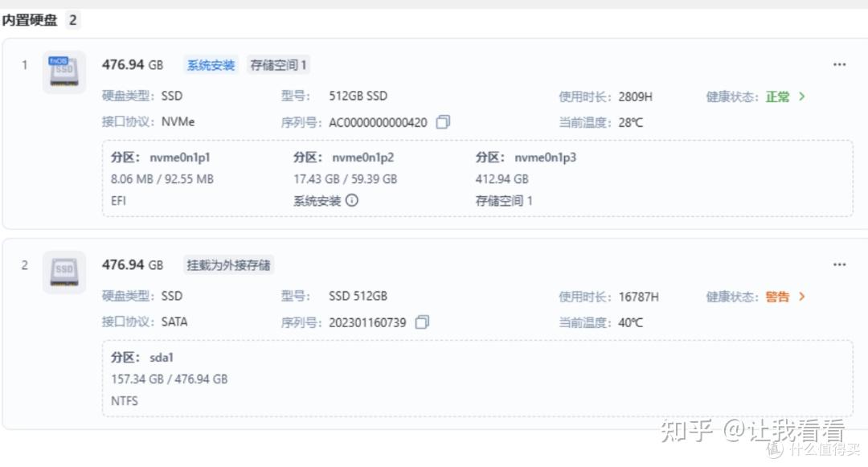The height and width of the screenshot is (467, 868).
Task: Select partition nvme0n1p3 entry
Action: pyautogui.click(x=526, y=178)
